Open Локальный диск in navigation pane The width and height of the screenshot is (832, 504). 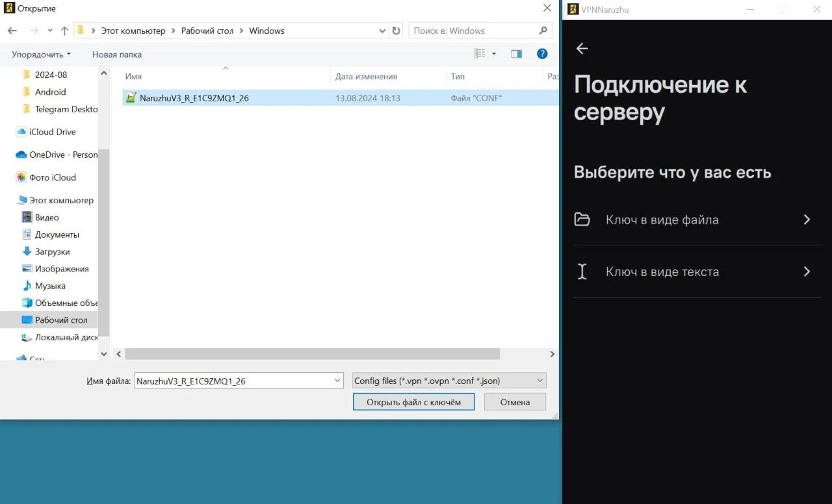(x=59, y=337)
